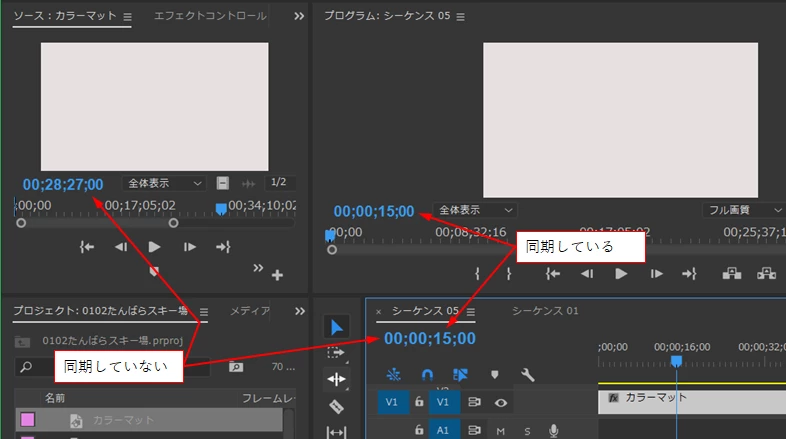Open Project panel menu icon

[204, 312]
